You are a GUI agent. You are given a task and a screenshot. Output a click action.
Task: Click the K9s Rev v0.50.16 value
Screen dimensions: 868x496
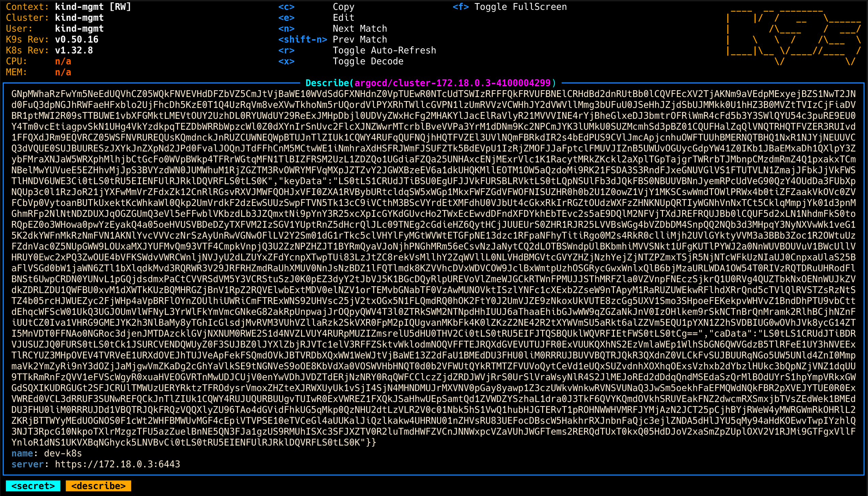pyautogui.click(x=77, y=39)
